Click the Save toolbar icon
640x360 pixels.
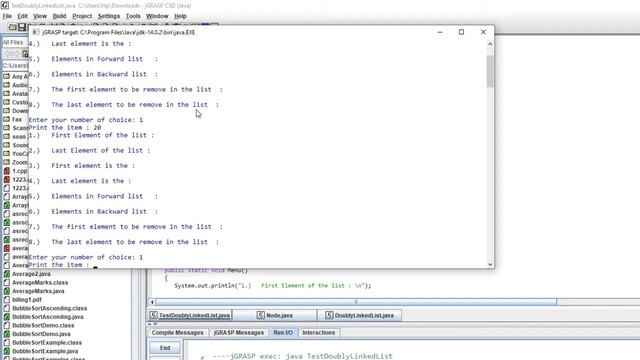point(22,27)
